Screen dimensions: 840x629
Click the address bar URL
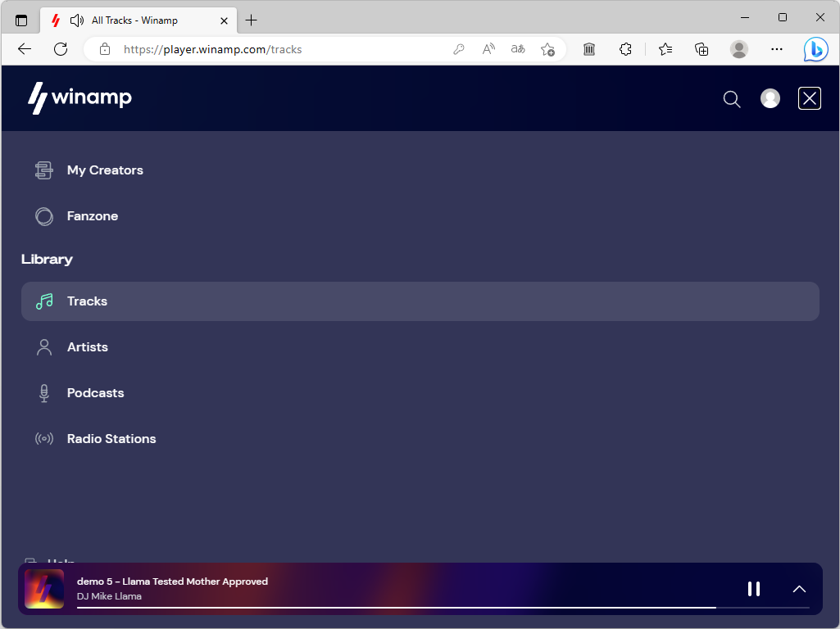[x=213, y=49]
